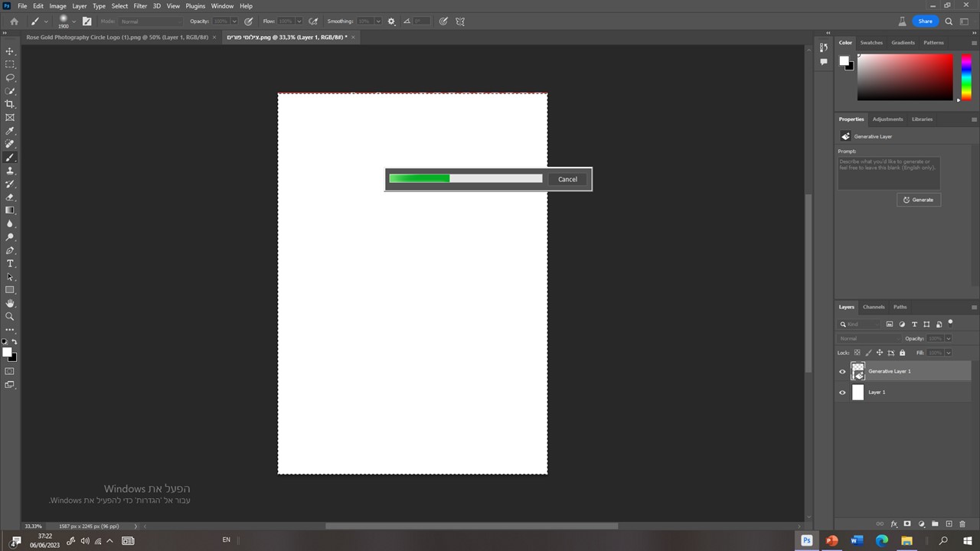
Task: Toggle the layer filter switch
Action: (950, 323)
